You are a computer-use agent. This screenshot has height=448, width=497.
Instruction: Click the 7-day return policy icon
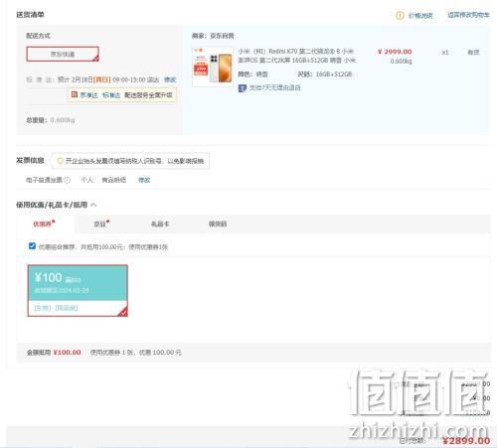(243, 88)
